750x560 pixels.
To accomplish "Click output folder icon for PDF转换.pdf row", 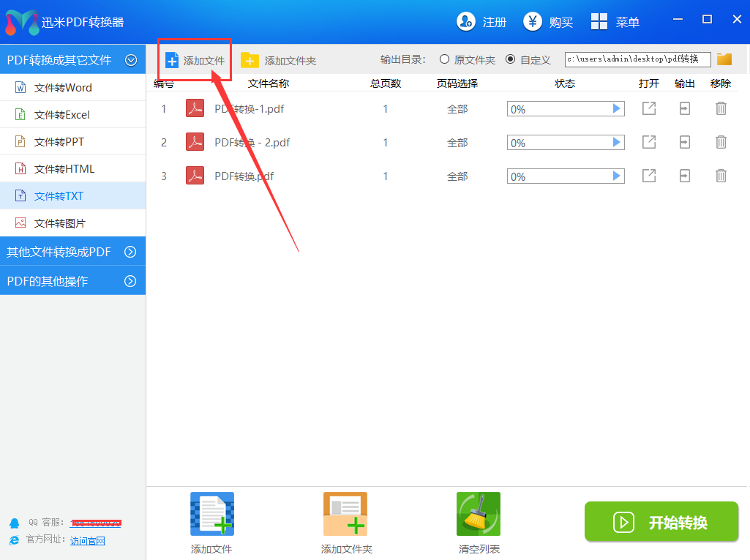I will (685, 176).
